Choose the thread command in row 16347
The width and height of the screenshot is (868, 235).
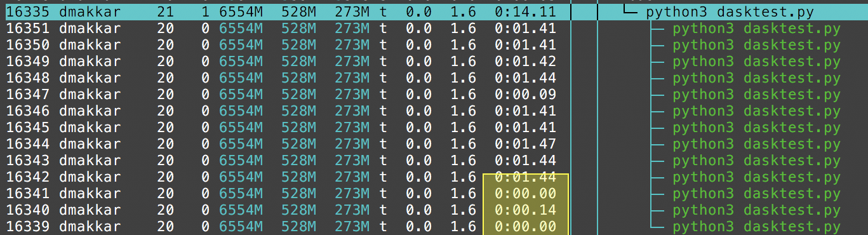pos(756,95)
